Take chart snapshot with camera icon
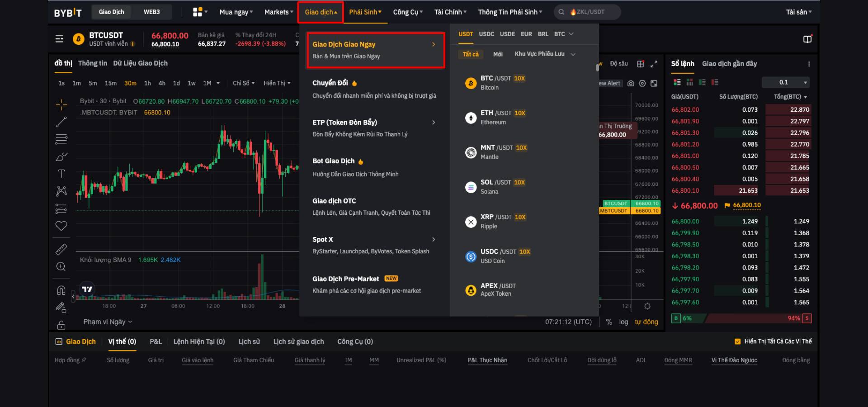 631,83
